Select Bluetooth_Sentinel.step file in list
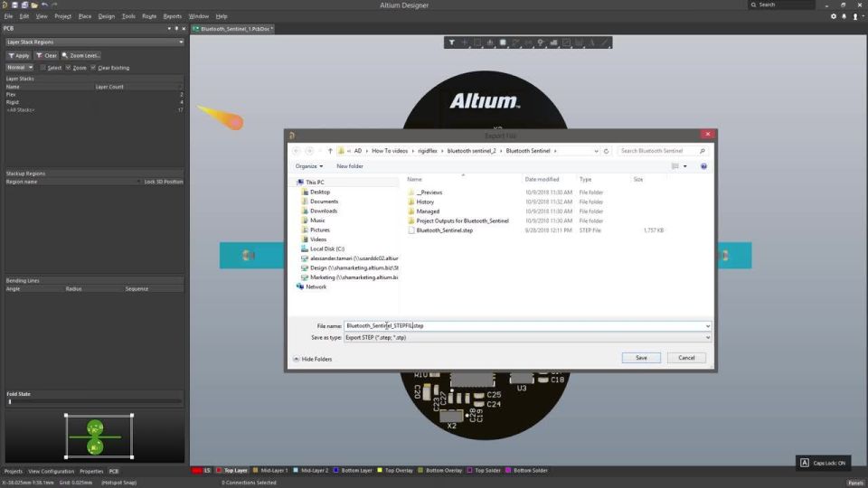868x488 pixels. pyautogui.click(x=445, y=230)
